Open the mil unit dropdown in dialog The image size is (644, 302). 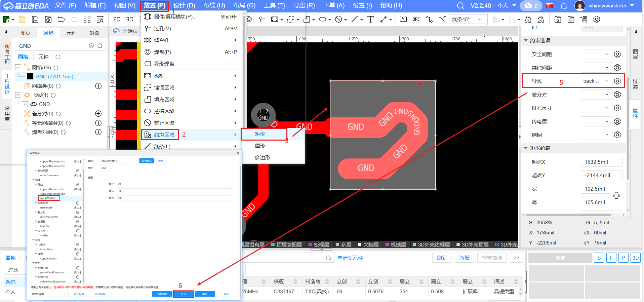(107, 168)
